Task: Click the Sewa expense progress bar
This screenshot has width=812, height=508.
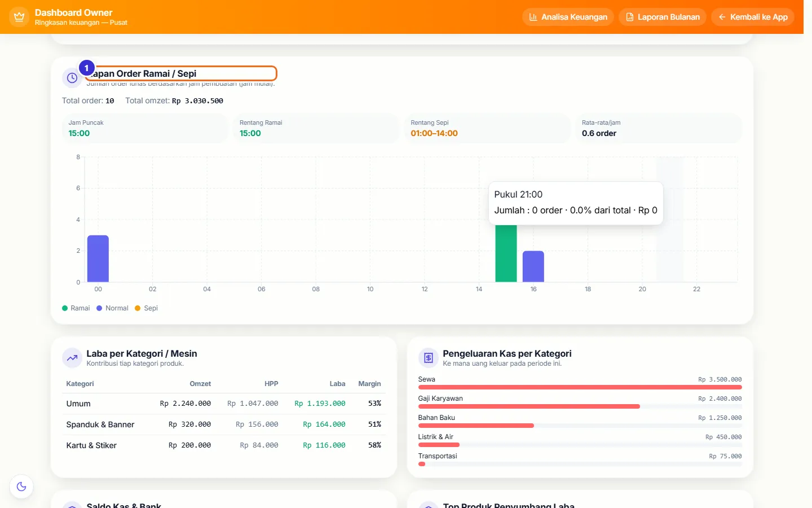Action: coord(580,387)
